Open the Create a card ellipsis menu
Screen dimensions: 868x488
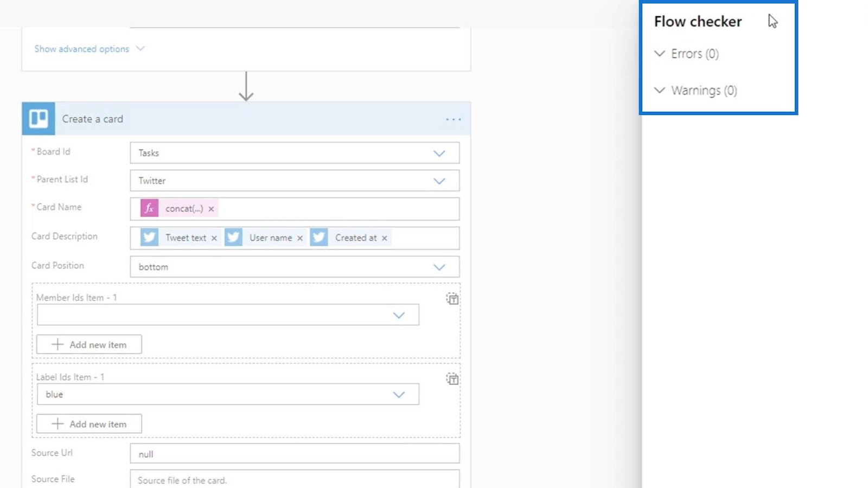[x=454, y=119]
